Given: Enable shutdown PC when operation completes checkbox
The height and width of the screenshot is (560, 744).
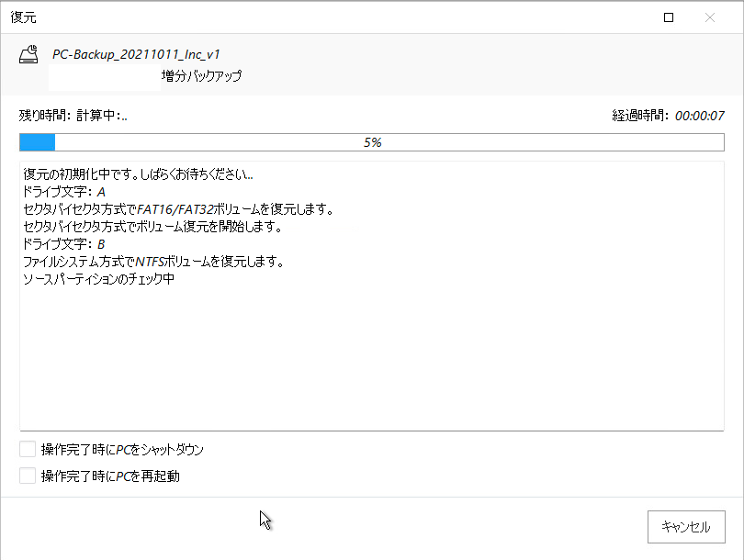Looking at the screenshot, I should click(28, 449).
